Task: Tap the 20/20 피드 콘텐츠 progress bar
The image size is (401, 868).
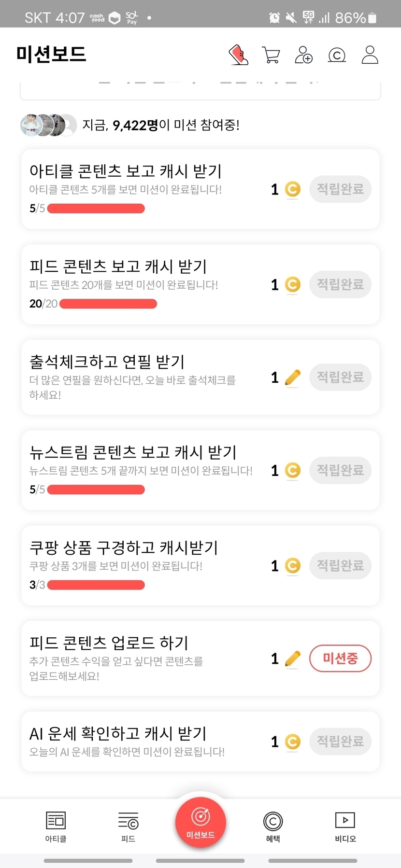Action: click(x=108, y=304)
